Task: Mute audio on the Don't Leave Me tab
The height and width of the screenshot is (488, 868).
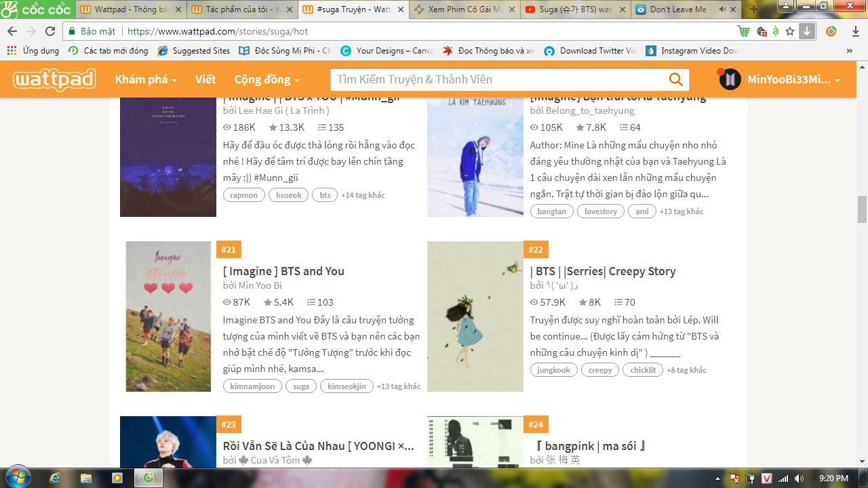Action: [x=722, y=9]
